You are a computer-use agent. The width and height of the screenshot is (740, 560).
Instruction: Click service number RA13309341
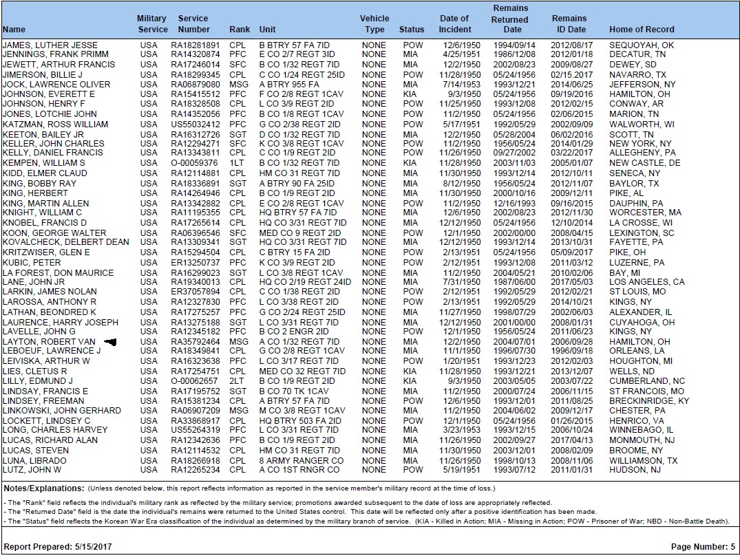(x=195, y=243)
